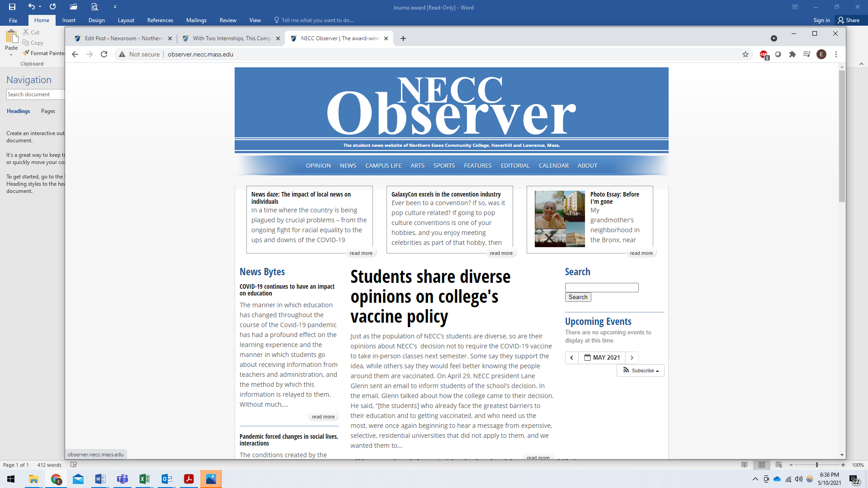This screenshot has width=868, height=488.
Task: Click the browser Forward arrow
Action: click(90, 54)
